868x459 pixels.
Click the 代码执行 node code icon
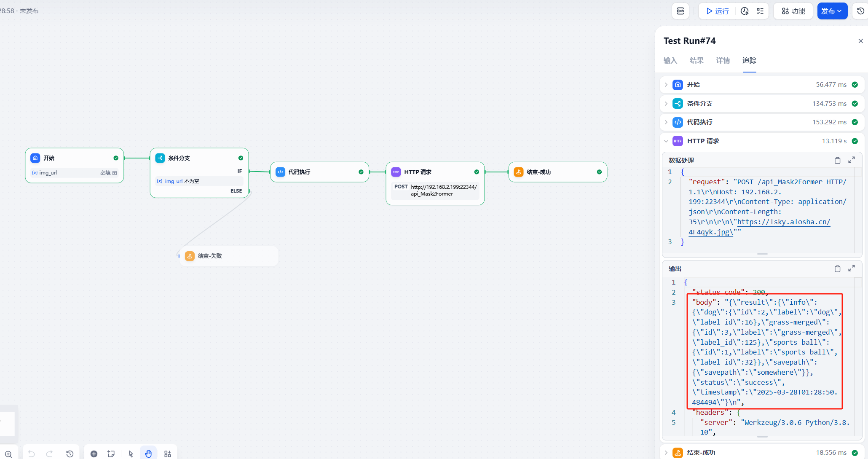pyautogui.click(x=280, y=172)
